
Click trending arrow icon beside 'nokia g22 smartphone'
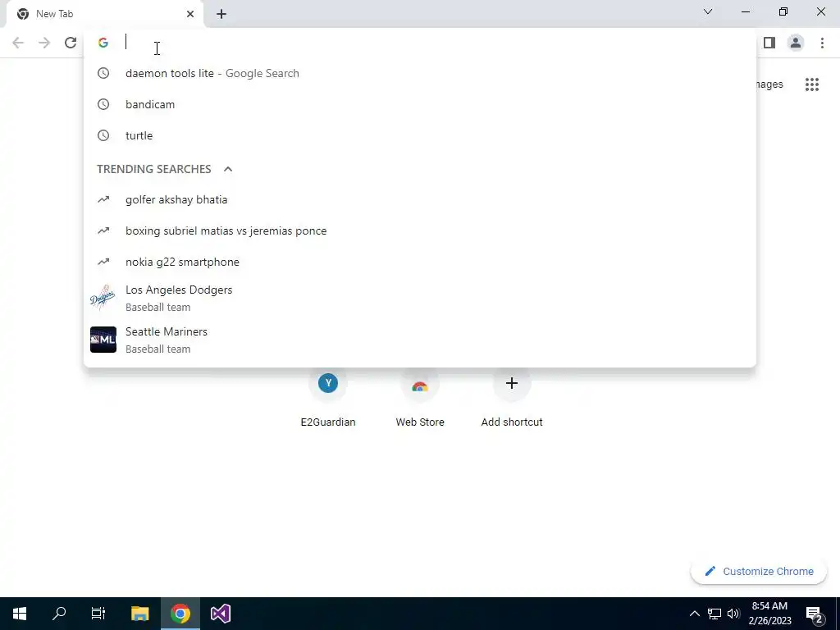(x=103, y=262)
